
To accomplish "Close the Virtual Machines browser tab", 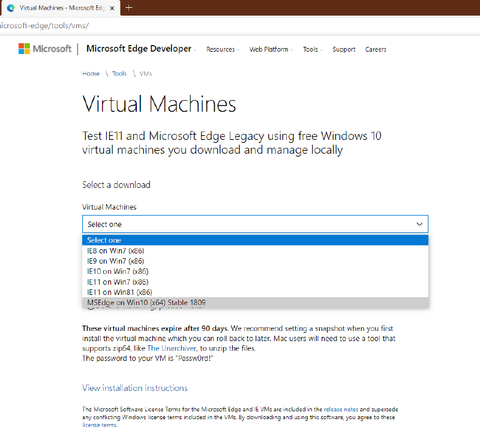I will pos(112,8).
